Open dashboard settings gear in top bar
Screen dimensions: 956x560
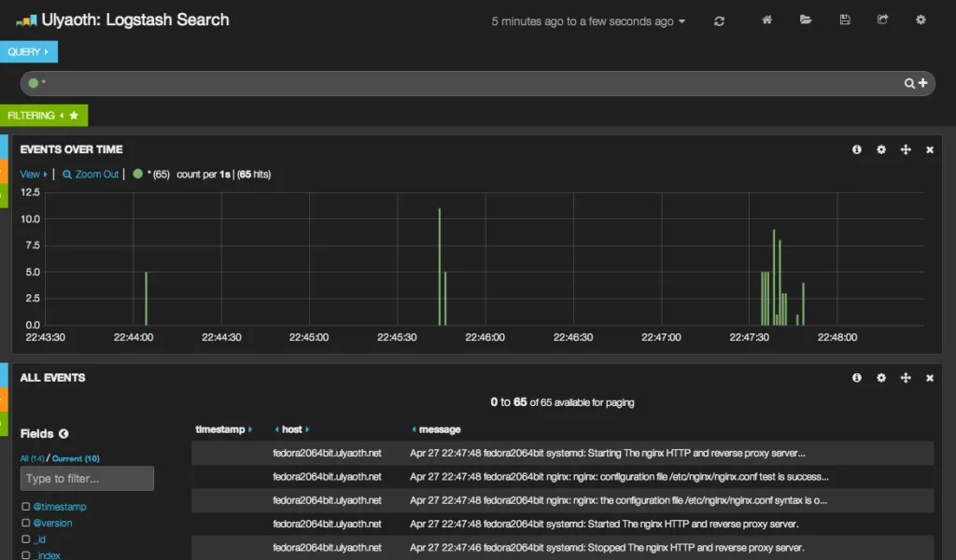point(921,20)
